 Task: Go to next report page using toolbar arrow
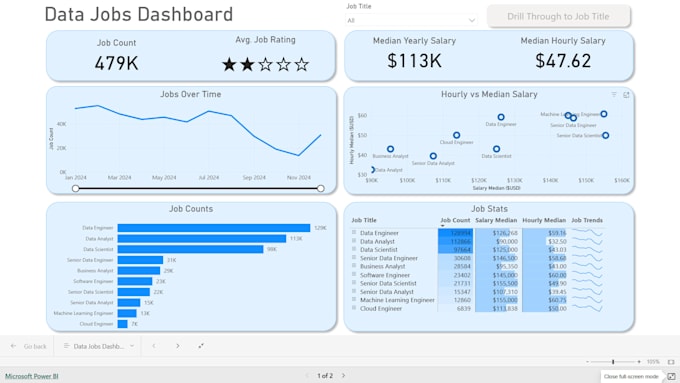(x=177, y=346)
